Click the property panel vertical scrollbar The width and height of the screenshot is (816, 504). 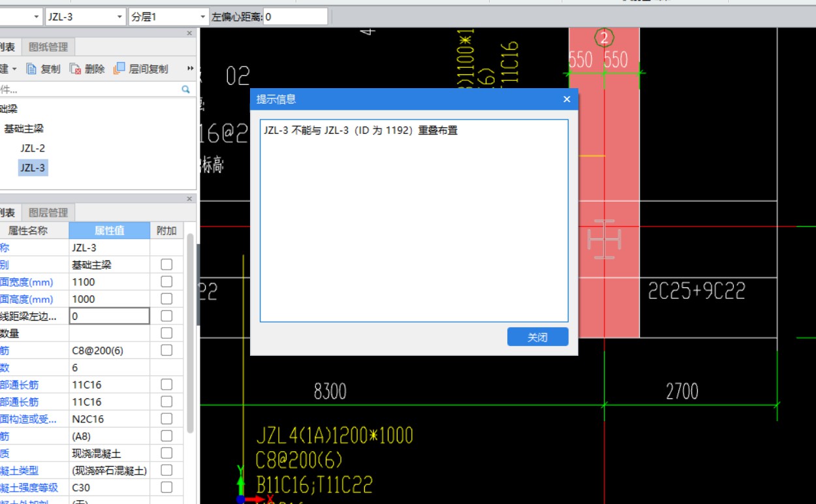point(190,333)
